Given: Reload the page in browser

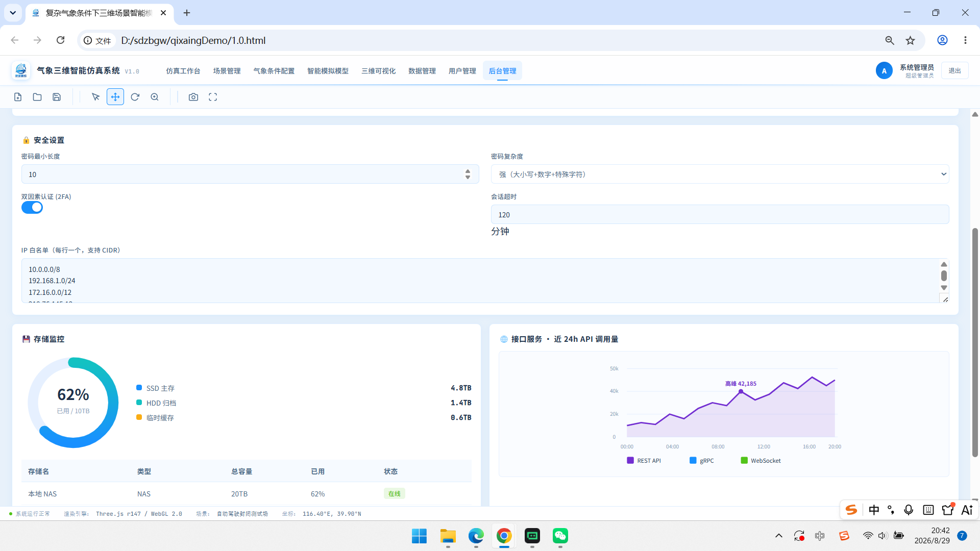Looking at the screenshot, I should (x=60, y=40).
